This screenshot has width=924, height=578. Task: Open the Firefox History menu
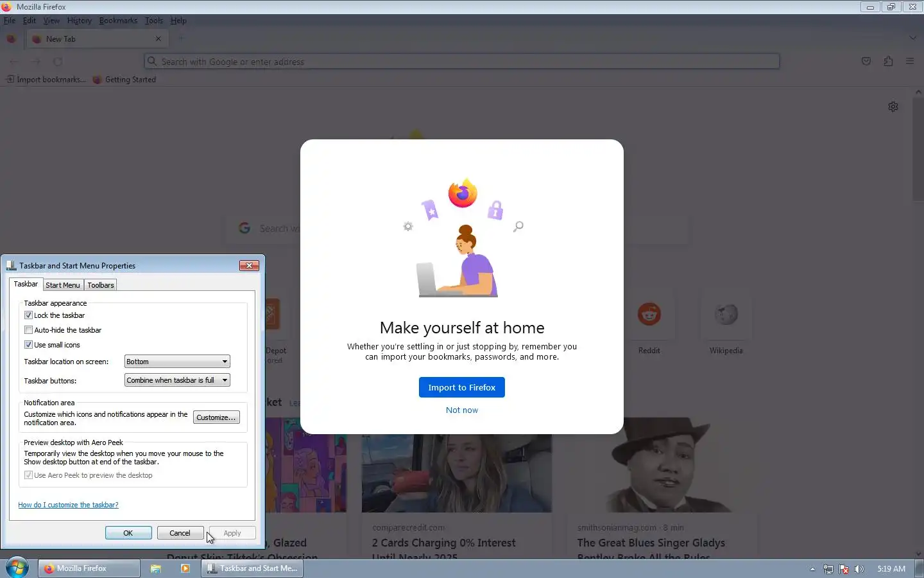click(x=80, y=21)
